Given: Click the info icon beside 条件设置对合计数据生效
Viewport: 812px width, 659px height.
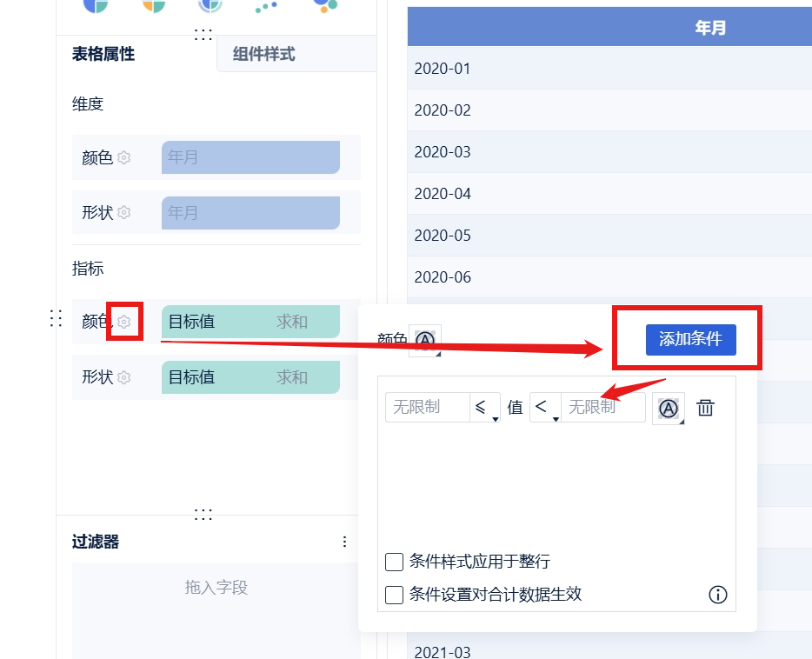Looking at the screenshot, I should coord(718,595).
